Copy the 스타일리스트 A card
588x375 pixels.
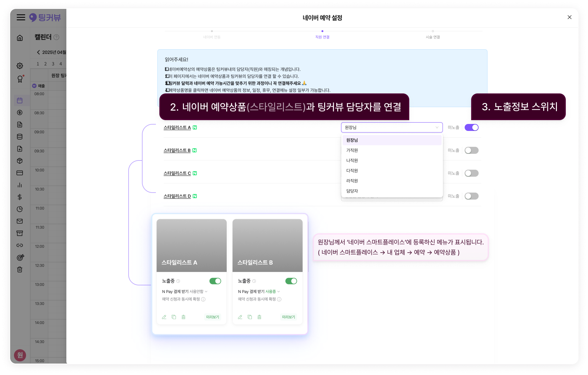pyautogui.click(x=174, y=317)
